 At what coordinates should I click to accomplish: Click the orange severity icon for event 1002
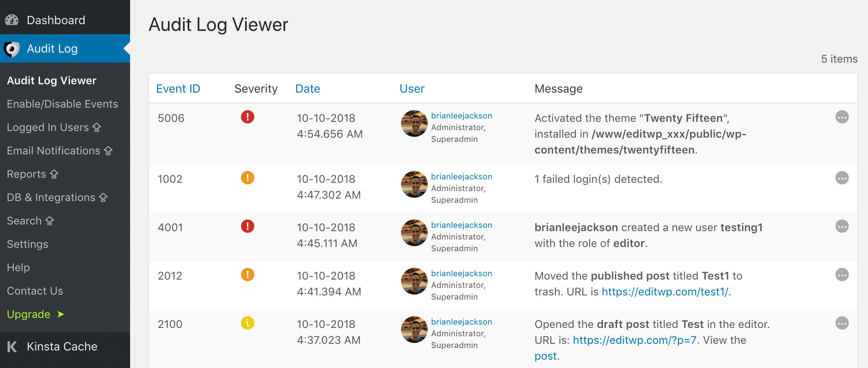coord(248,178)
